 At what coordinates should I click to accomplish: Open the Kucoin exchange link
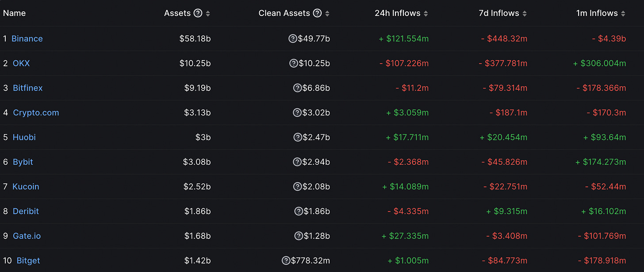[26, 187]
